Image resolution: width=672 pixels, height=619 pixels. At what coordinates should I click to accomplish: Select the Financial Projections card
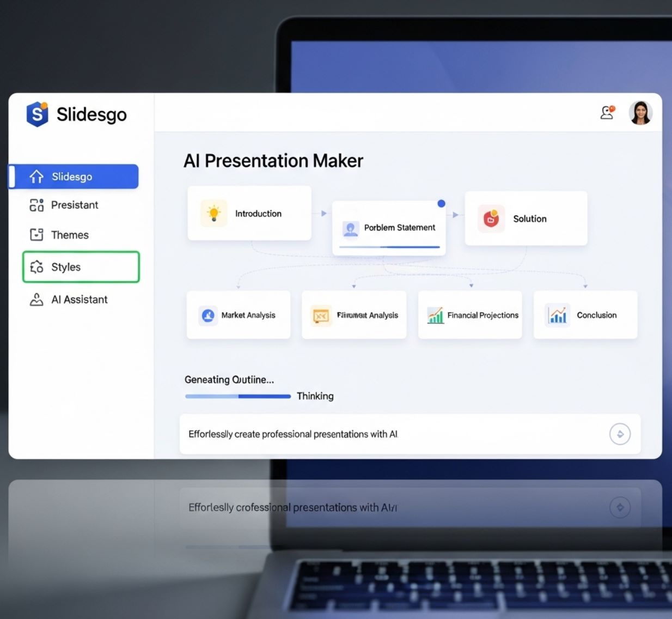pyautogui.click(x=470, y=315)
